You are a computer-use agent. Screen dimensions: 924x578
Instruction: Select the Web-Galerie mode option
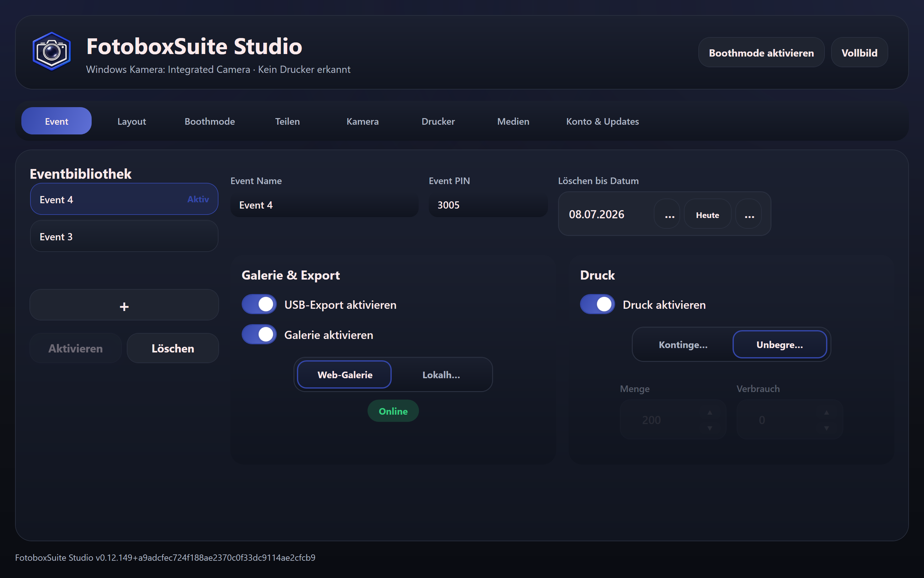pos(344,375)
